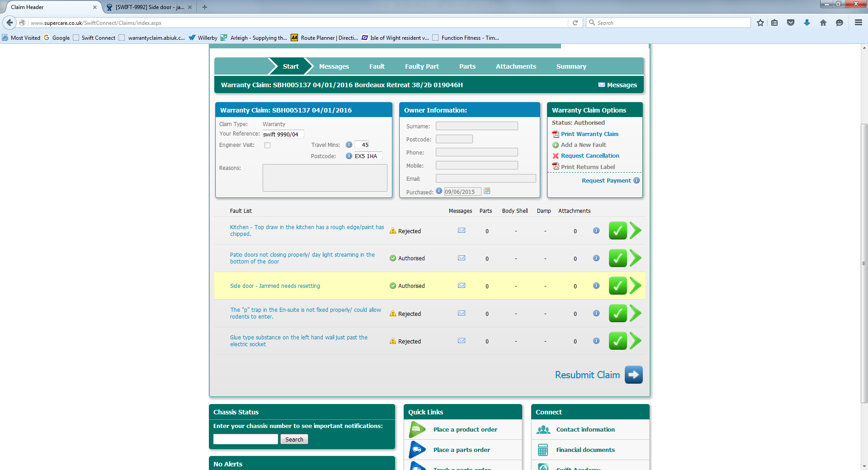The height and width of the screenshot is (470, 868).
Task: Click the Parts step tab
Action: (x=467, y=66)
